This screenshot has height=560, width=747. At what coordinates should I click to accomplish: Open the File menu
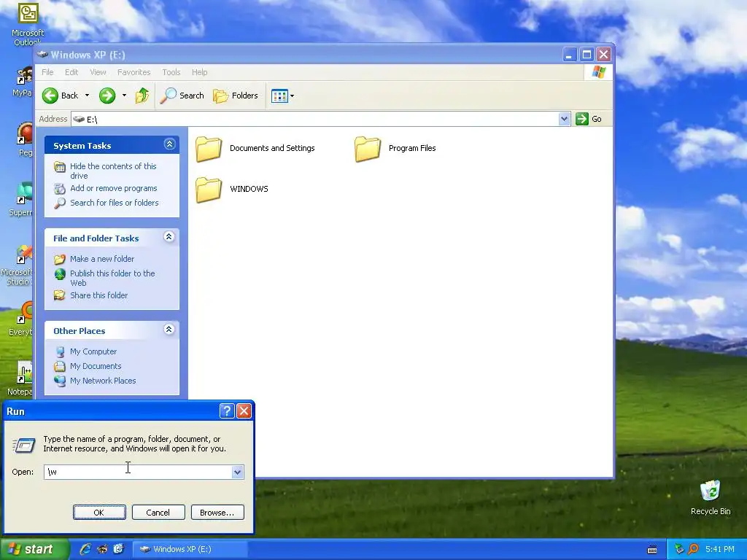tap(47, 72)
